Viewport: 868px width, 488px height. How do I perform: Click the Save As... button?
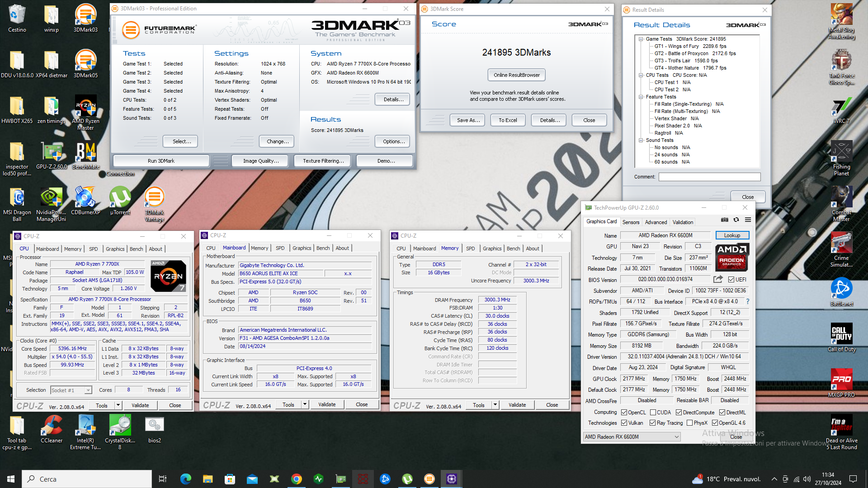(468, 120)
